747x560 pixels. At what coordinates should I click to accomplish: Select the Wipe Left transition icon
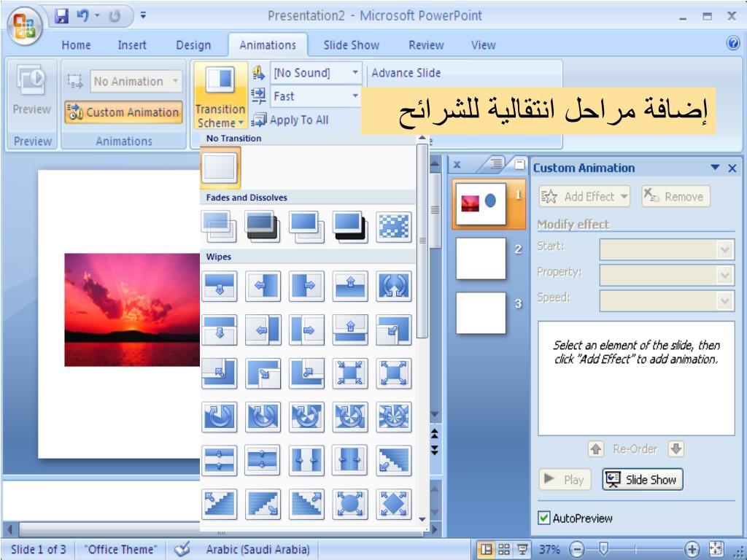coord(263,286)
